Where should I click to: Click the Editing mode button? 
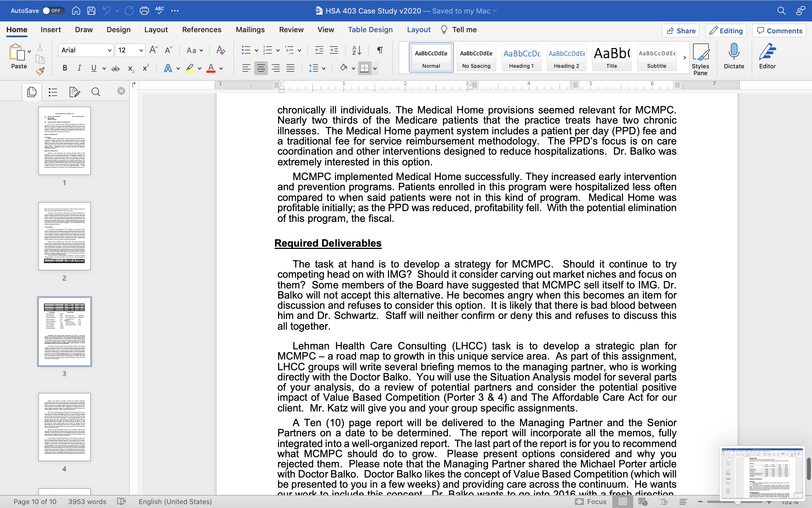(x=726, y=30)
